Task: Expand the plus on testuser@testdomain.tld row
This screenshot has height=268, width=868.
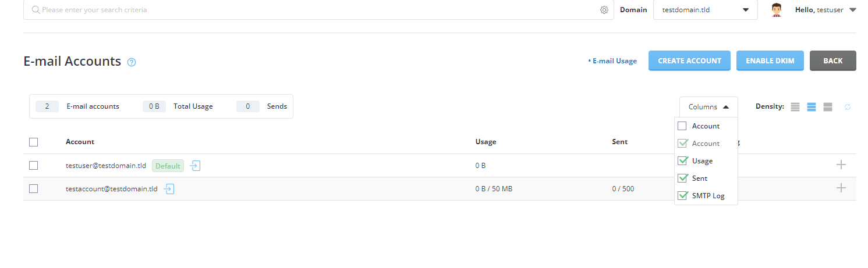Action: pyautogui.click(x=841, y=165)
